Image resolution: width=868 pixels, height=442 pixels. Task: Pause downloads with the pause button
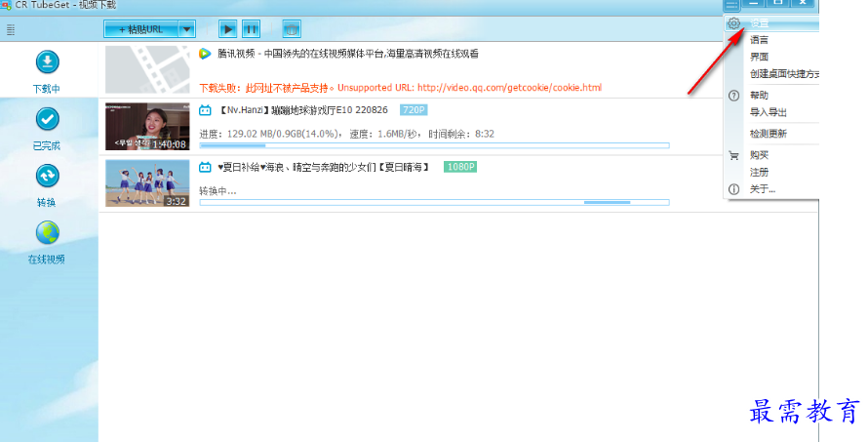tap(251, 29)
